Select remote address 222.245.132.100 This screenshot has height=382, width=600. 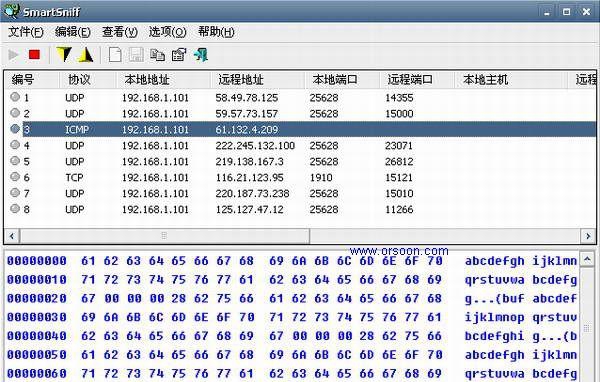tap(255, 145)
